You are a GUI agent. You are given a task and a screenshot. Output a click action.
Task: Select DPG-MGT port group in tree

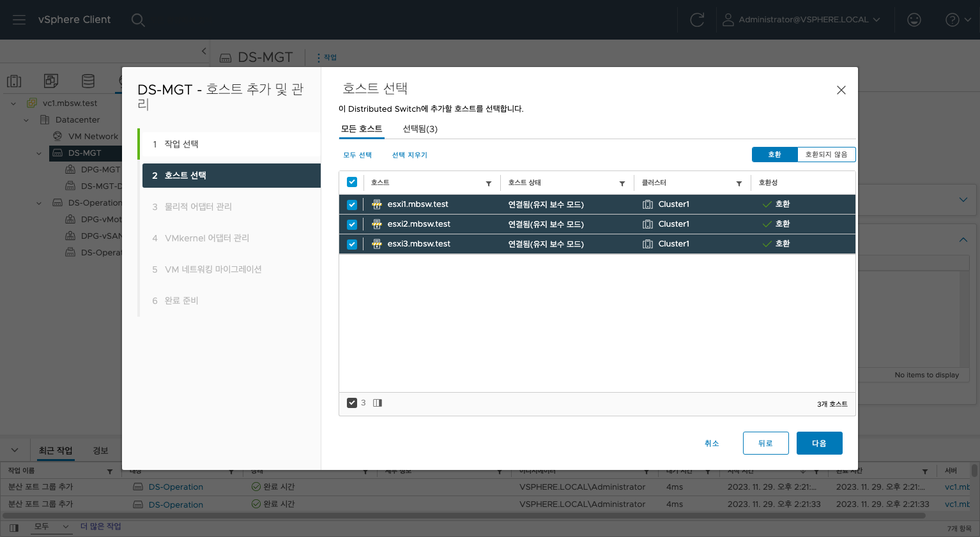100,170
